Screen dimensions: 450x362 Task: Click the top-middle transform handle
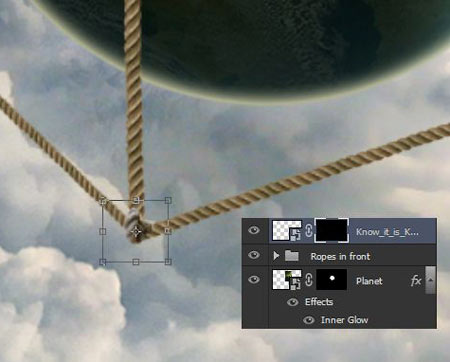[135, 200]
